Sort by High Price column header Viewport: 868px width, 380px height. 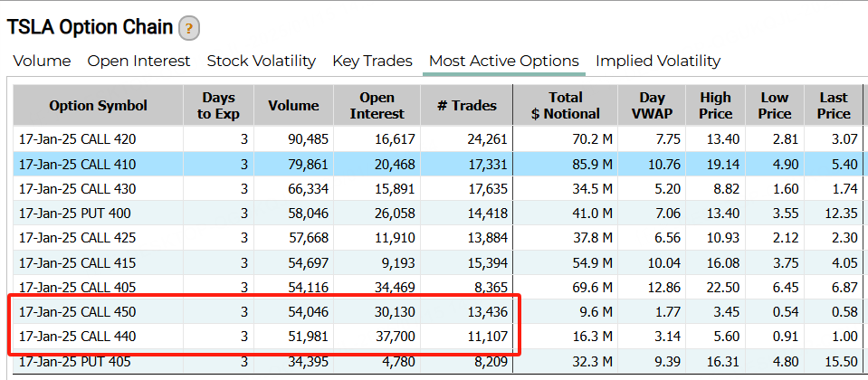(x=716, y=106)
